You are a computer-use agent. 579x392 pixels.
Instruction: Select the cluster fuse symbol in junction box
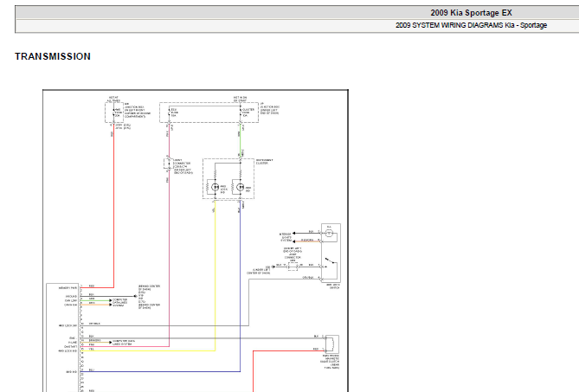click(x=241, y=112)
